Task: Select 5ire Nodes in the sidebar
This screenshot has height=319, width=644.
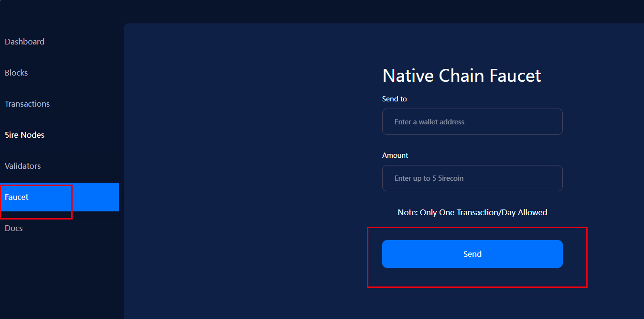Action: (x=24, y=135)
